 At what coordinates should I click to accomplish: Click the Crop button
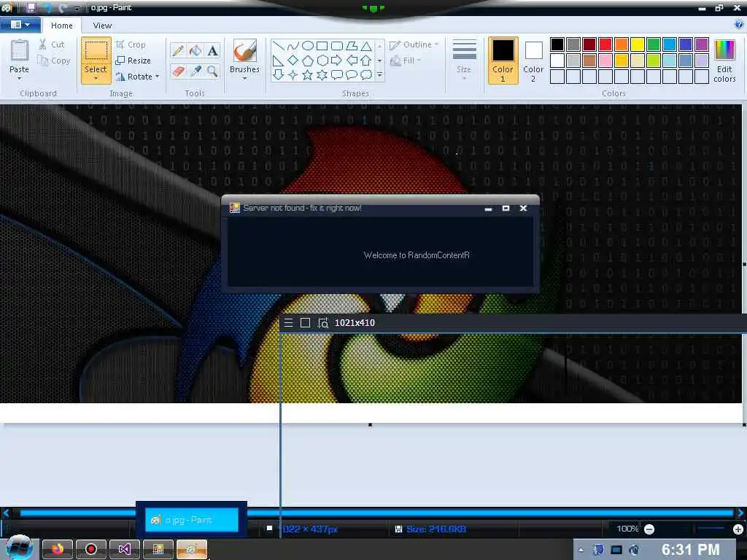[x=131, y=44]
